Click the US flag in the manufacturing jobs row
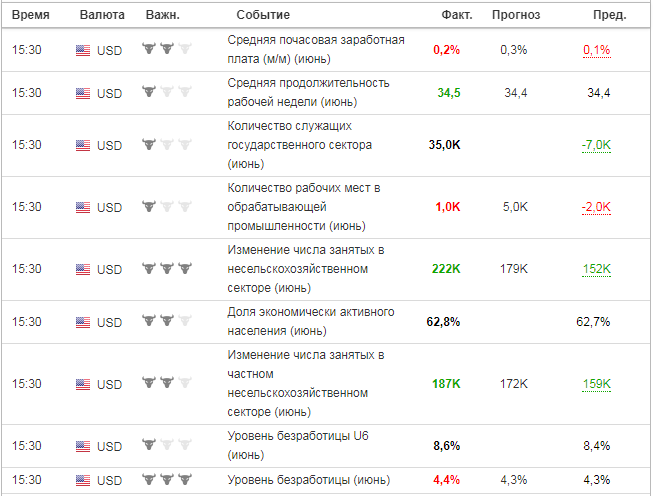 83,207
